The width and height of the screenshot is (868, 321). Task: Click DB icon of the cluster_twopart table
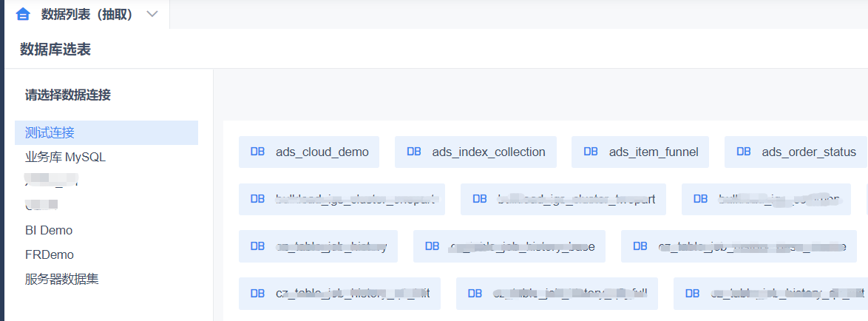pyautogui.click(x=479, y=199)
